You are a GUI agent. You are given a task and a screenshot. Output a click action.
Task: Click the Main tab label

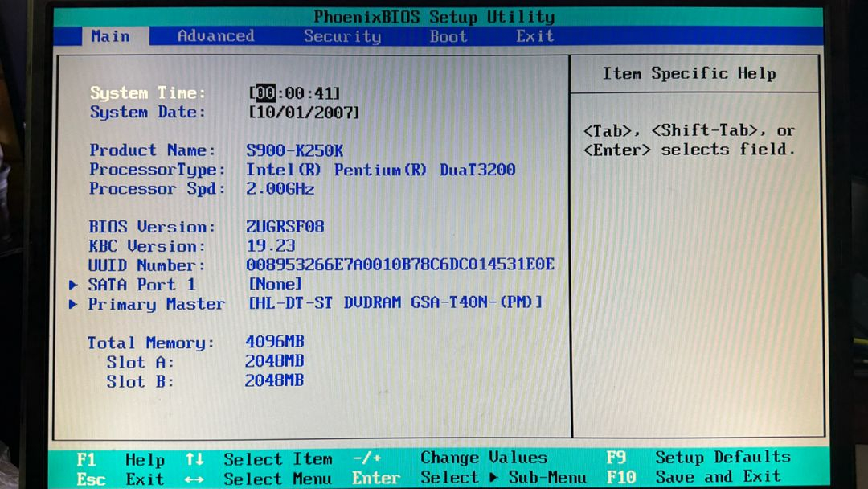[110, 35]
